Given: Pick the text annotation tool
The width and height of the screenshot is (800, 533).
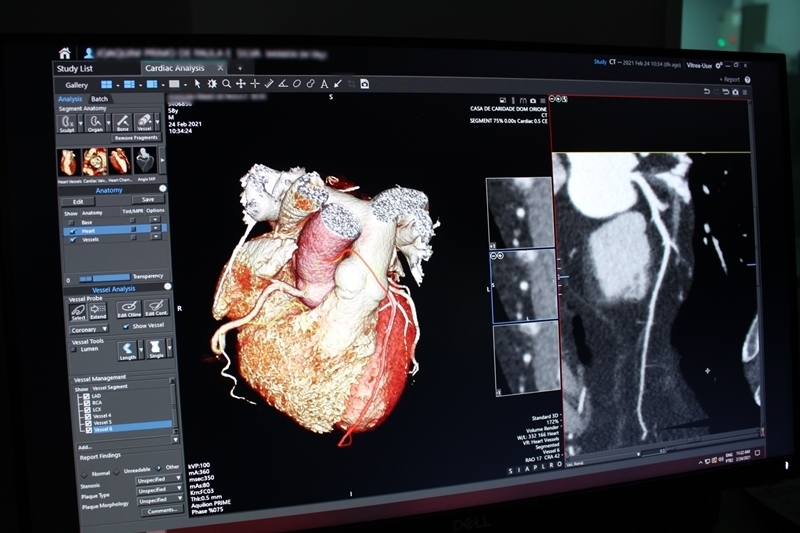Looking at the screenshot, I should pos(325,84).
